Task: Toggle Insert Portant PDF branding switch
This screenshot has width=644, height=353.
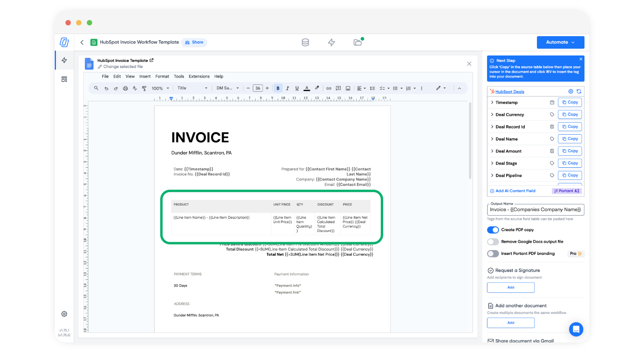Action: click(x=493, y=254)
